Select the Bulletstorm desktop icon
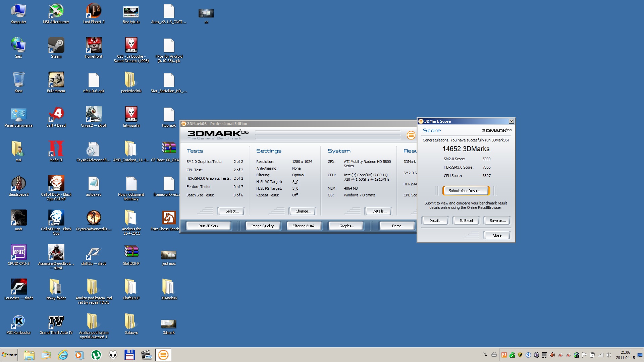Screen dimensions: 644x362 point(56,82)
